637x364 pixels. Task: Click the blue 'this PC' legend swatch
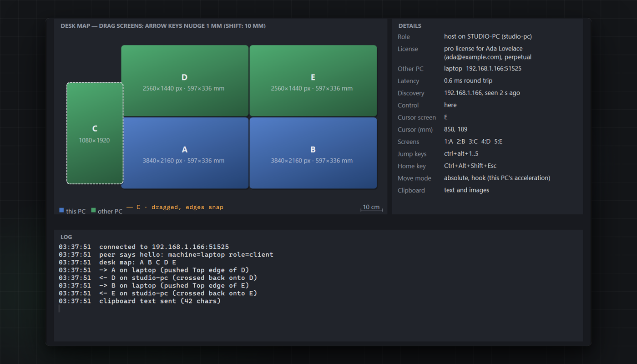point(61,210)
